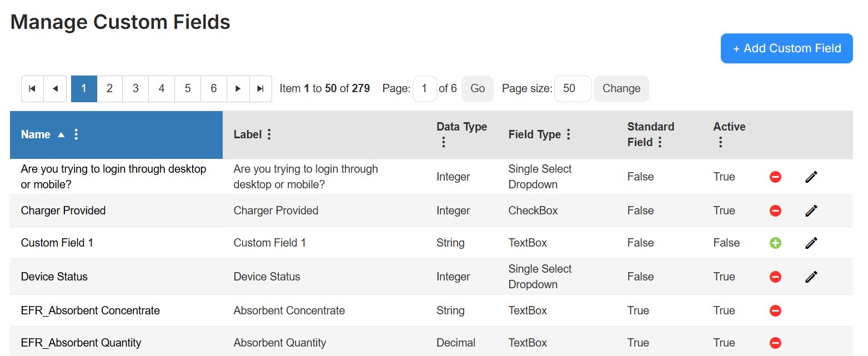Open the Active column menu
The width and height of the screenshot is (868, 356).
point(720,142)
